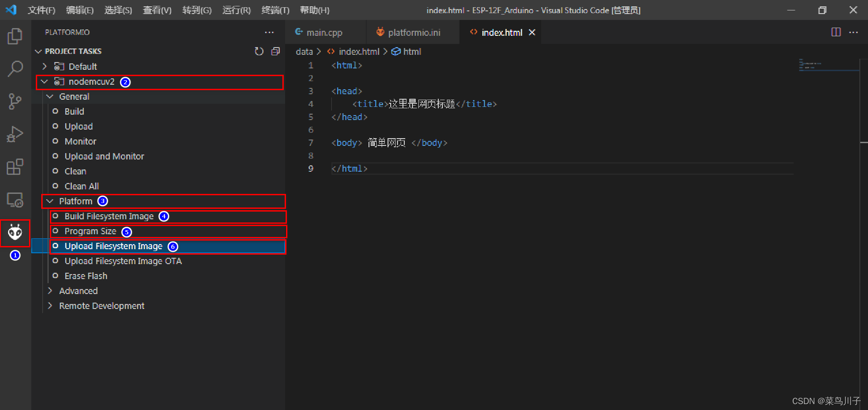The height and width of the screenshot is (410, 868).
Task: Click line number 1 in the gutter
Action: point(310,65)
